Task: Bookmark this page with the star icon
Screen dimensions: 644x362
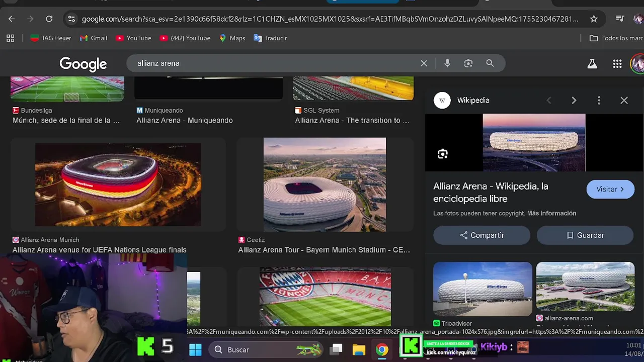Action: [x=594, y=19]
